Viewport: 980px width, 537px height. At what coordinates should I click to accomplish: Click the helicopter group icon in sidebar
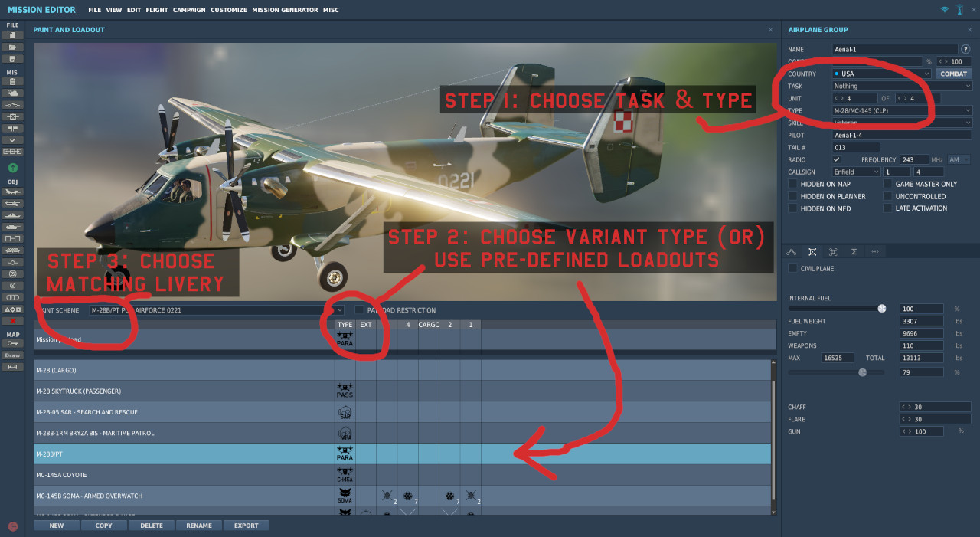(12, 204)
